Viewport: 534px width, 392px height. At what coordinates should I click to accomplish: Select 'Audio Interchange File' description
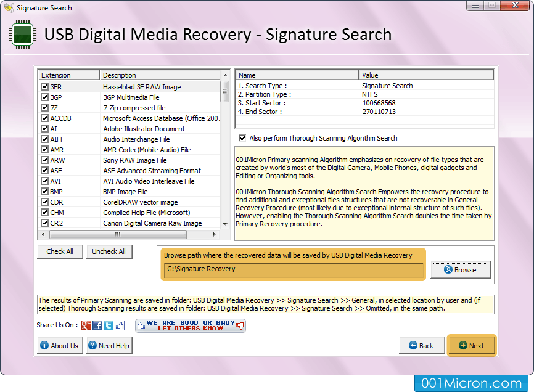tap(136, 139)
